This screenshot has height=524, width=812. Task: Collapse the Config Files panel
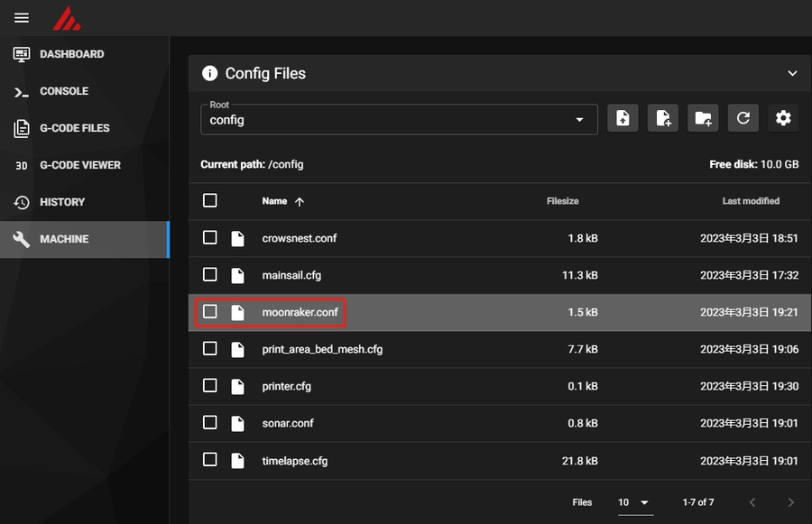pos(792,73)
